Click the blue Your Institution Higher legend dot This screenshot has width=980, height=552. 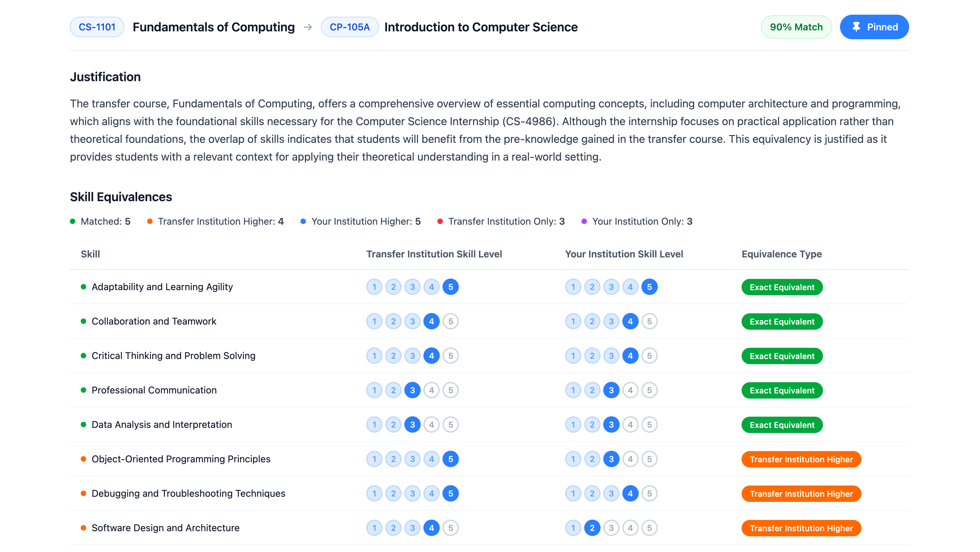tap(303, 221)
